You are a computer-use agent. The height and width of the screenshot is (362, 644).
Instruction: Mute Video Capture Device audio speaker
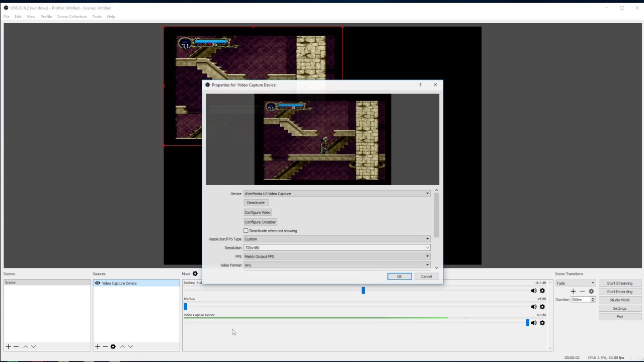pos(534,323)
